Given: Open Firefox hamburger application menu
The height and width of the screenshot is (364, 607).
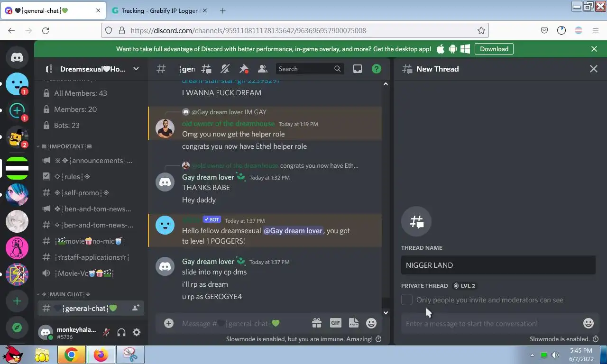Looking at the screenshot, I should coord(596,30).
